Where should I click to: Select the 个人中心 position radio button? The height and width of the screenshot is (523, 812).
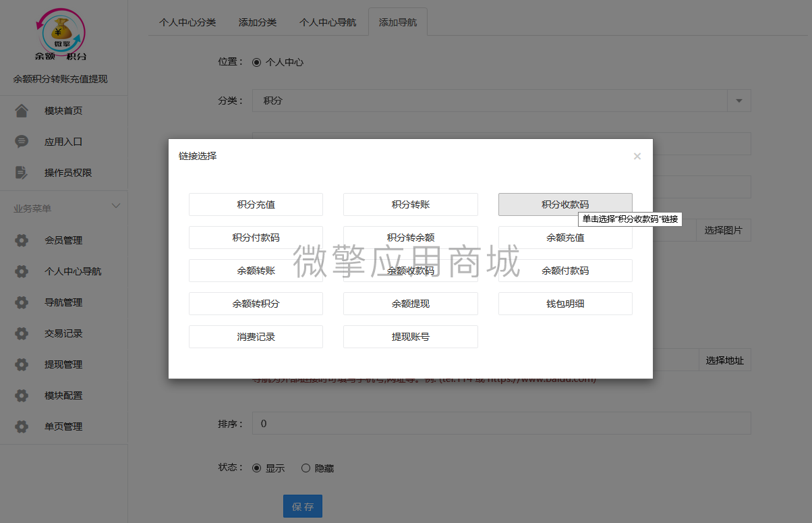tap(256, 61)
